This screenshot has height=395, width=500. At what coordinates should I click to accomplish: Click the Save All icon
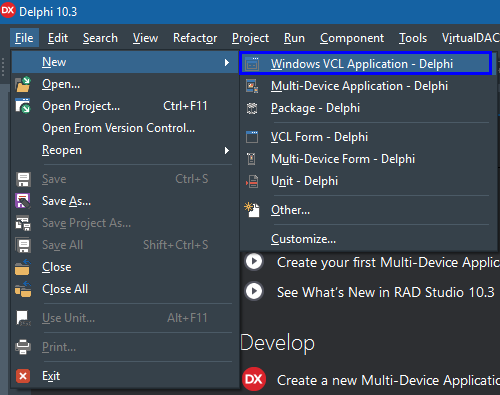[x=23, y=245]
